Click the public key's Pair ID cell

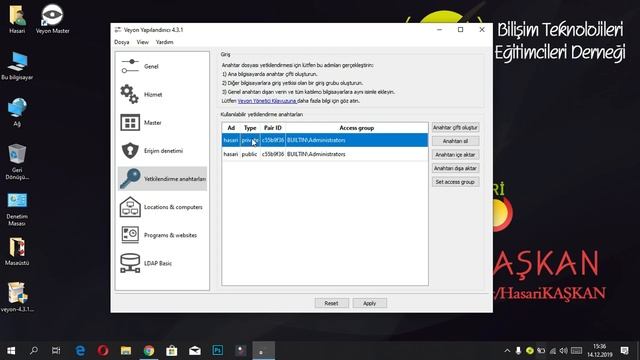273,154
